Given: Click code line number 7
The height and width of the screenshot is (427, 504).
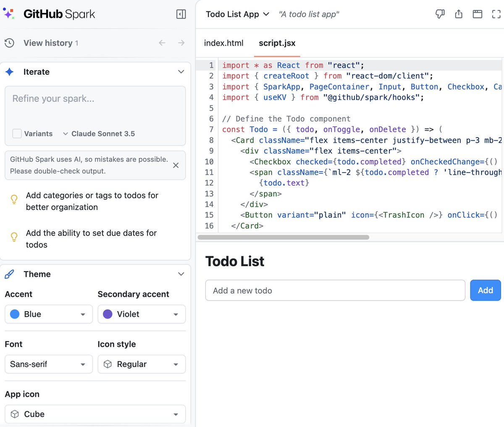Looking at the screenshot, I should pyautogui.click(x=211, y=129).
